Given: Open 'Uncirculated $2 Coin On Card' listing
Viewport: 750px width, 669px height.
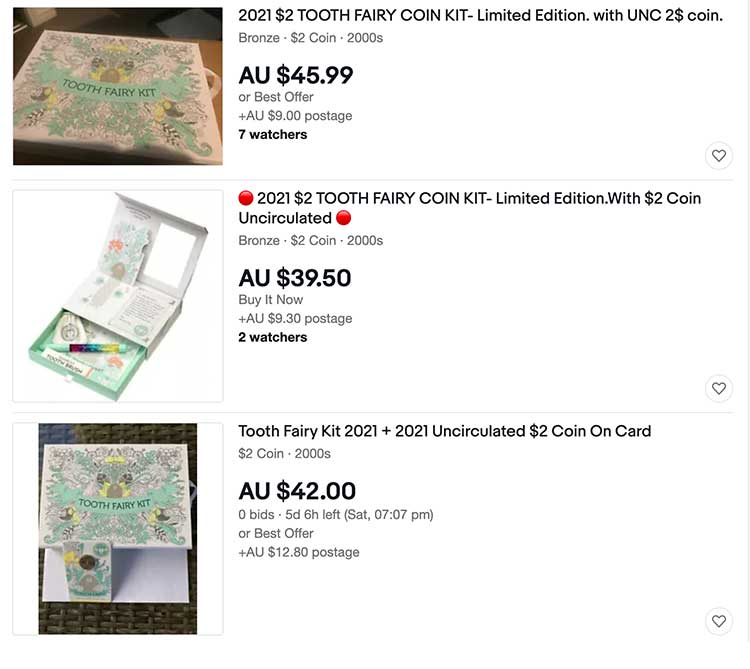Looking at the screenshot, I should (x=444, y=432).
